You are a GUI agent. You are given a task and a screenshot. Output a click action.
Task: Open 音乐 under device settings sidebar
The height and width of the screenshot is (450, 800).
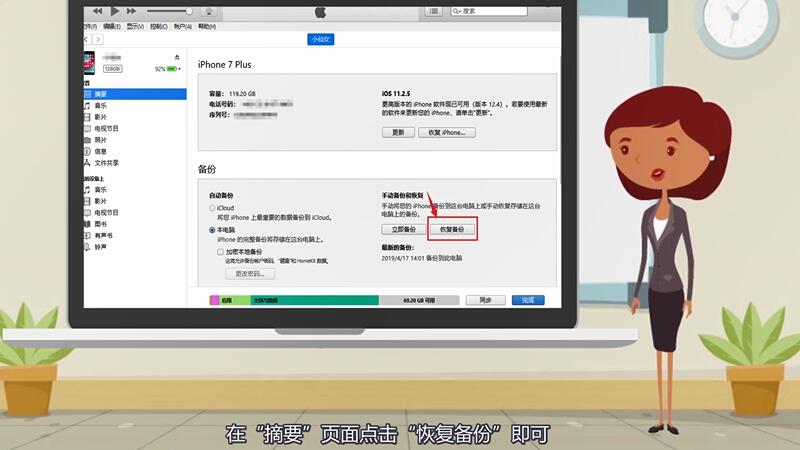coord(101,105)
